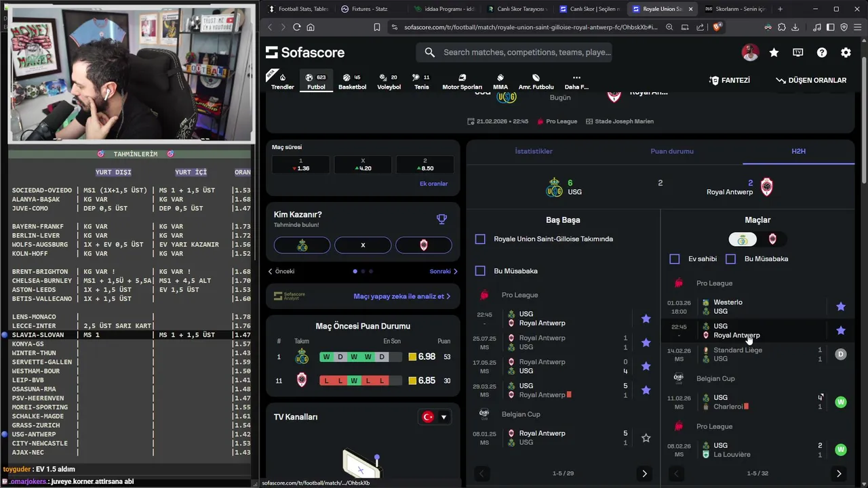Click the search magnifier icon
Image resolution: width=868 pixels, height=488 pixels.
(429, 52)
